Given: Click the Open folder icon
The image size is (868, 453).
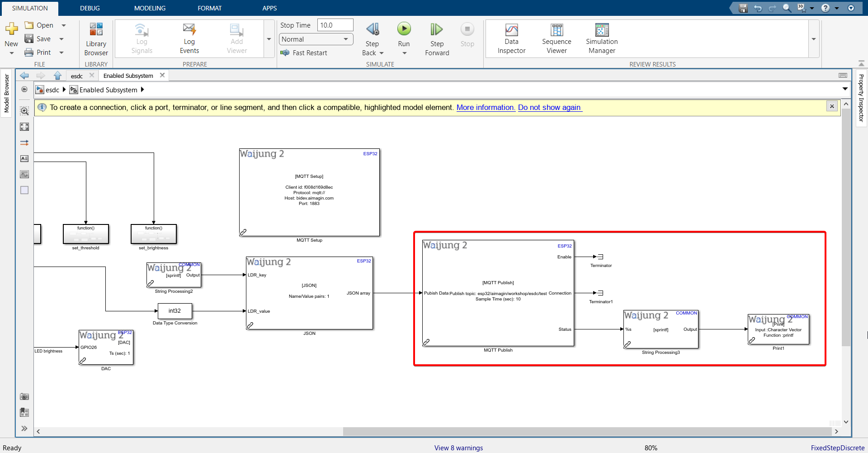Looking at the screenshot, I should [x=29, y=25].
